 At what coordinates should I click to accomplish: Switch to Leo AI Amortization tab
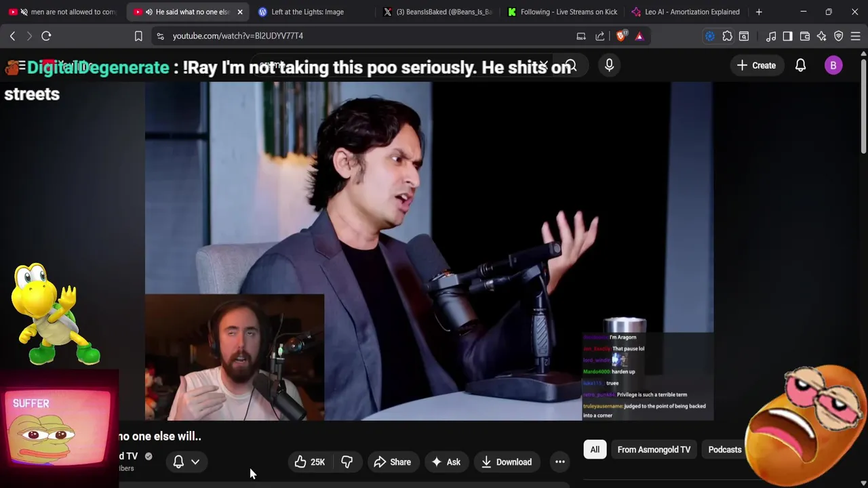tap(686, 12)
